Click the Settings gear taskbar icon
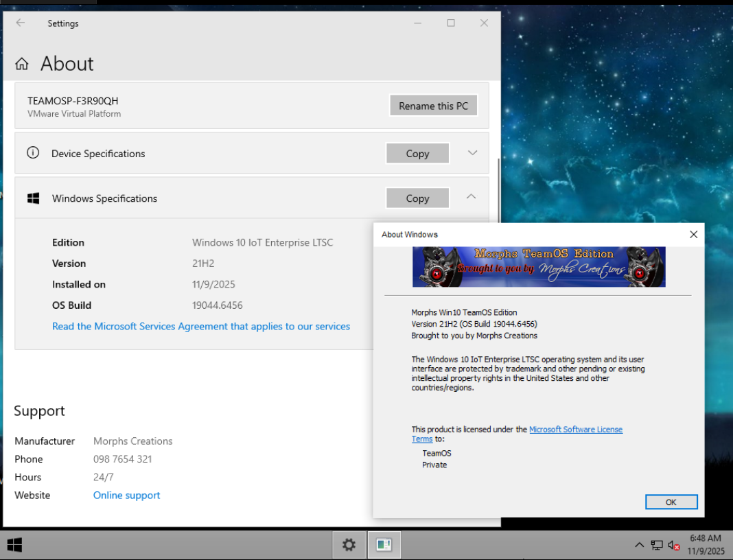The image size is (733, 560). (x=349, y=545)
